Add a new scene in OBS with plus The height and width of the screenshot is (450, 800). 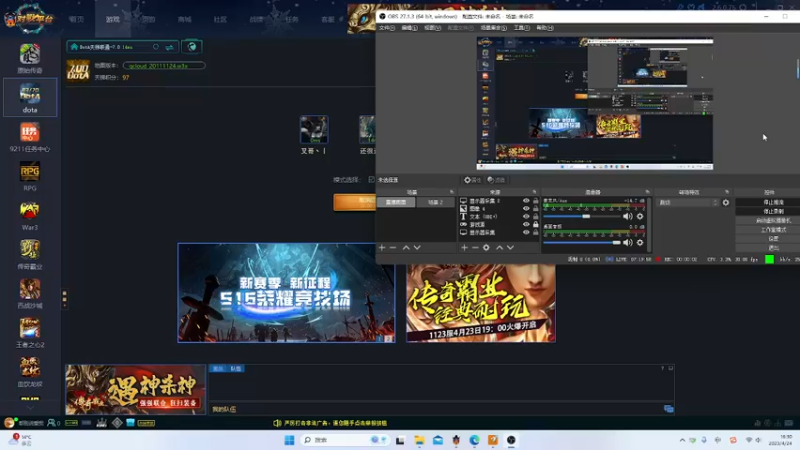click(x=382, y=247)
